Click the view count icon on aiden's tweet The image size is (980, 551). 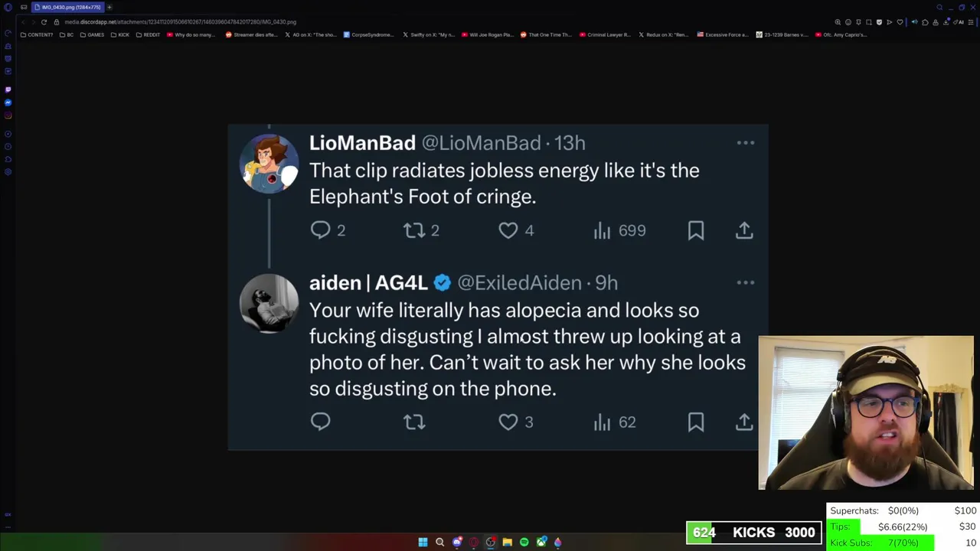(603, 422)
